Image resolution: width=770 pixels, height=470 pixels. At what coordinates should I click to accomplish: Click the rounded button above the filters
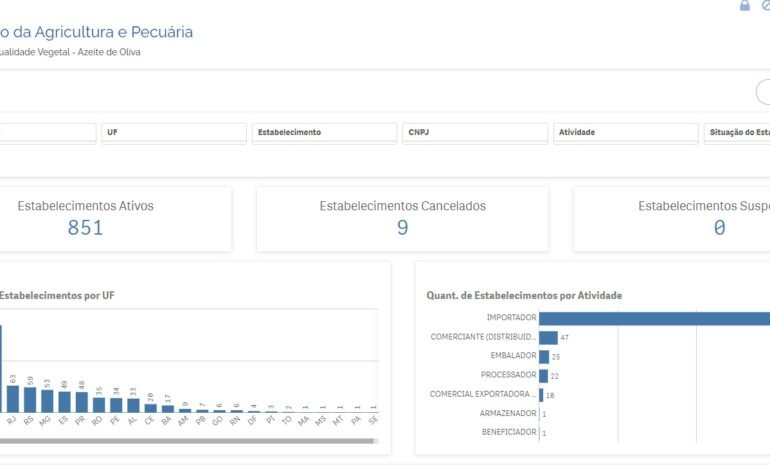pos(764,93)
